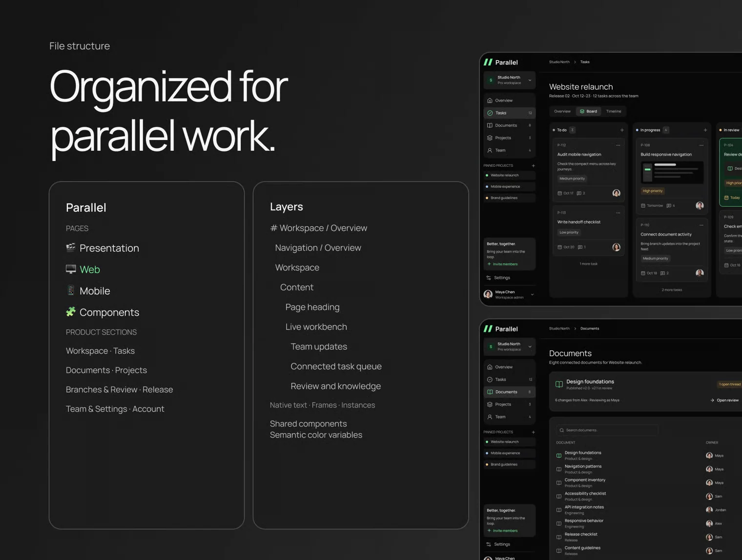742x560 pixels.
Task: Click the Settings sliders icon in Tasks mockup
Action: coord(489,278)
